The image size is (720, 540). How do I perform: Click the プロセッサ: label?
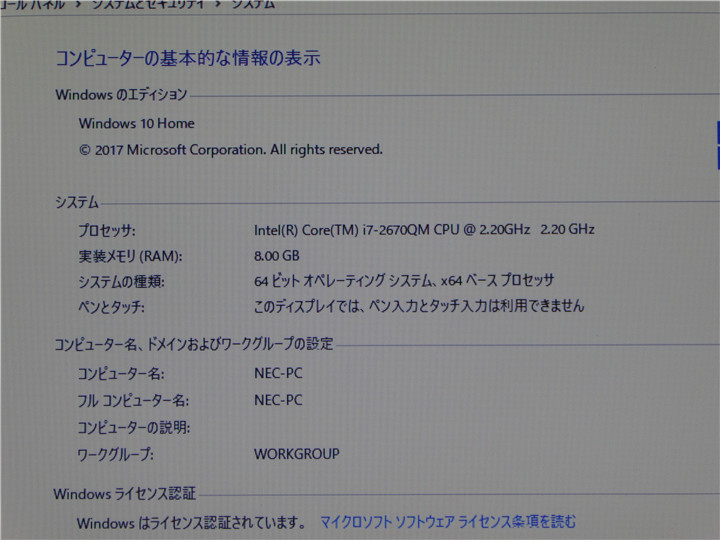(107, 230)
